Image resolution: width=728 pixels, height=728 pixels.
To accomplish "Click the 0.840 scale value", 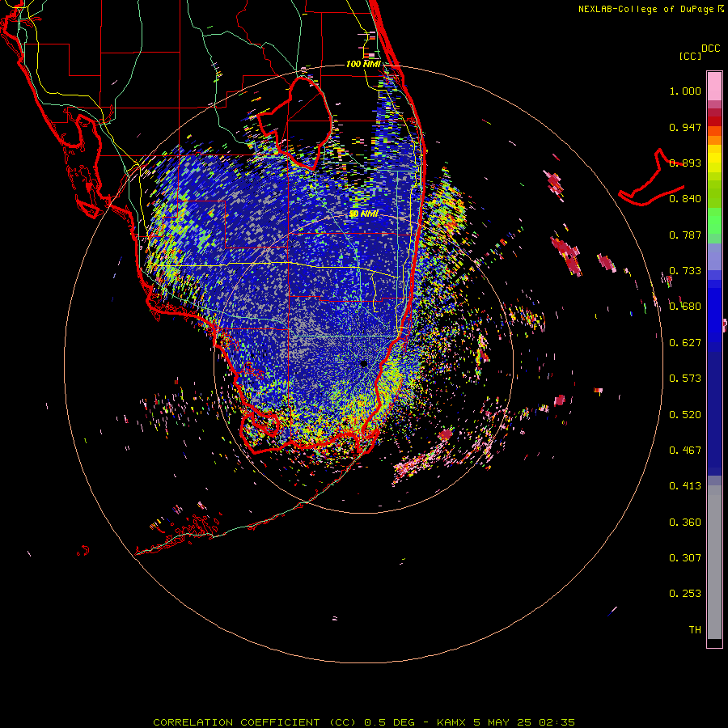I will pos(685,198).
